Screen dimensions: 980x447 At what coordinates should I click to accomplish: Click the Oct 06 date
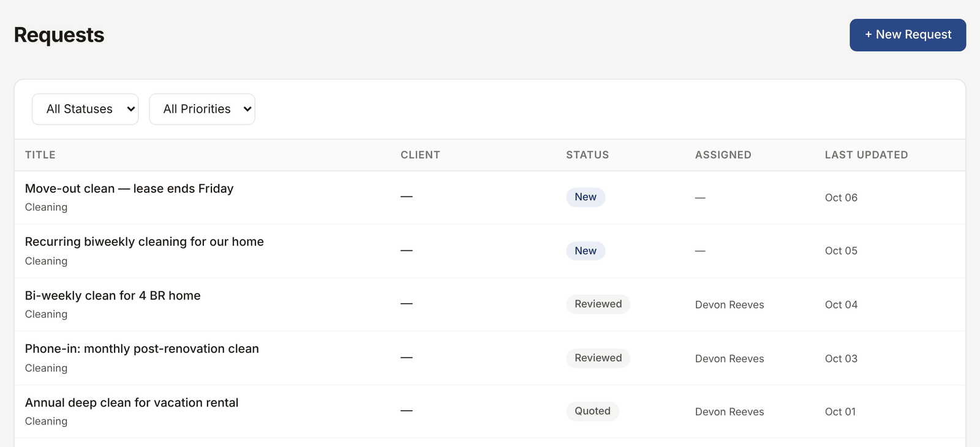pos(841,198)
